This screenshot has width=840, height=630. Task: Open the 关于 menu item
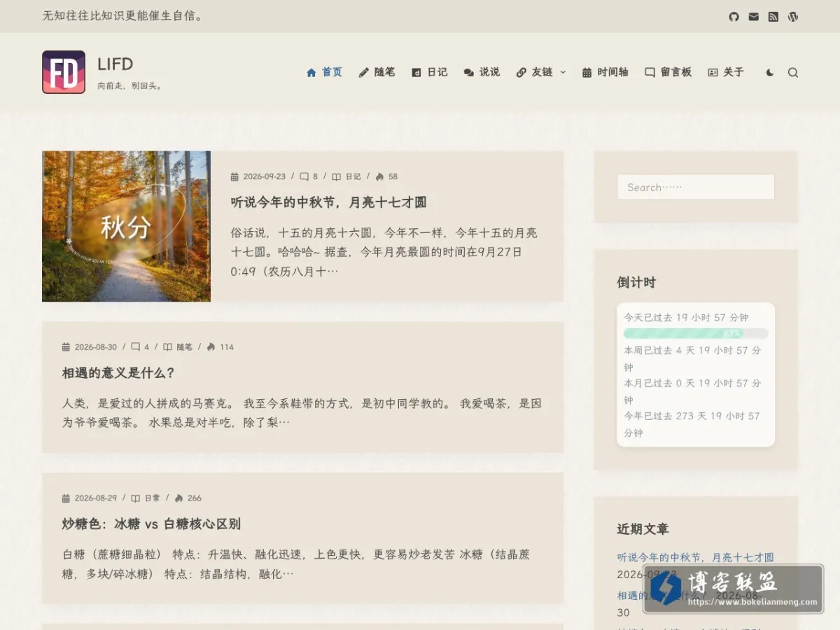coord(725,72)
